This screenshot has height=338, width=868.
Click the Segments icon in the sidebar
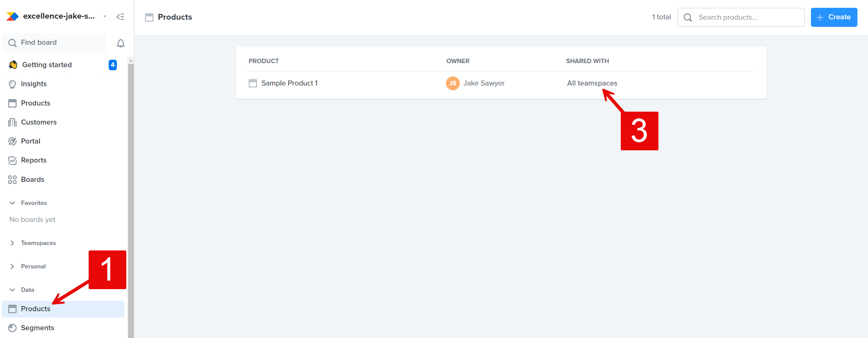(13, 327)
